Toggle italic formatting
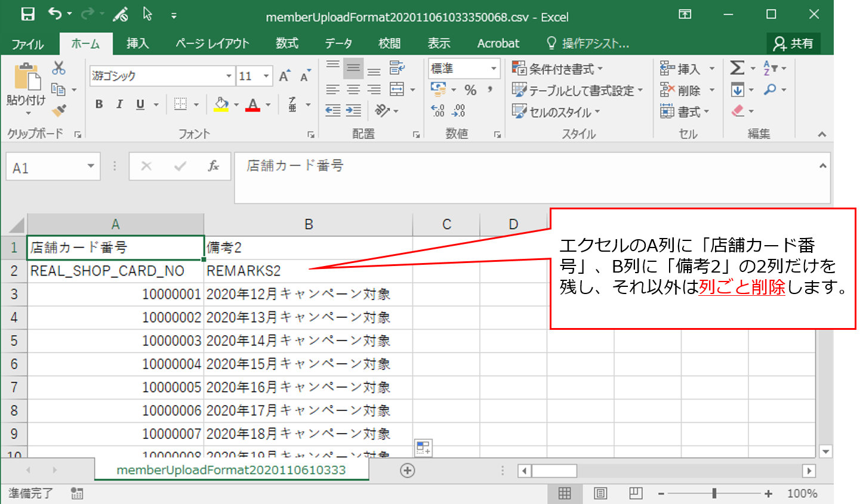The image size is (866, 504). (x=119, y=104)
